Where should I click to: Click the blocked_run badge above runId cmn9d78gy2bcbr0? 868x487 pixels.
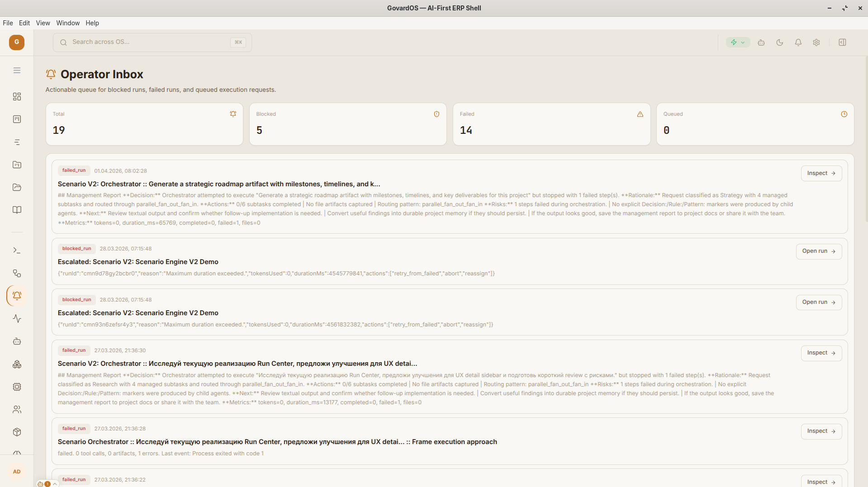pos(76,249)
